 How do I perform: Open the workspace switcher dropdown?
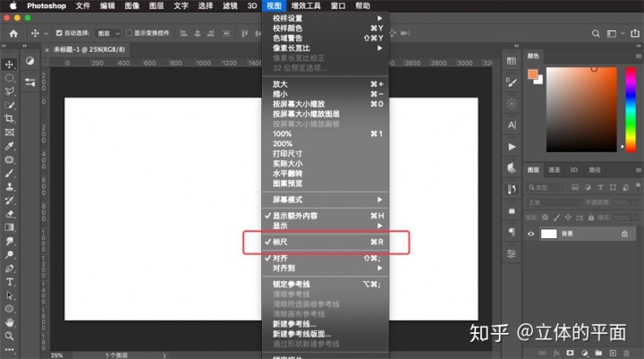coord(615,33)
